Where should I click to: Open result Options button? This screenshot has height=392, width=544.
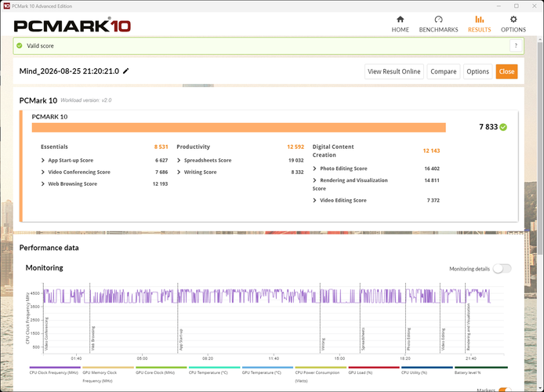(x=477, y=71)
